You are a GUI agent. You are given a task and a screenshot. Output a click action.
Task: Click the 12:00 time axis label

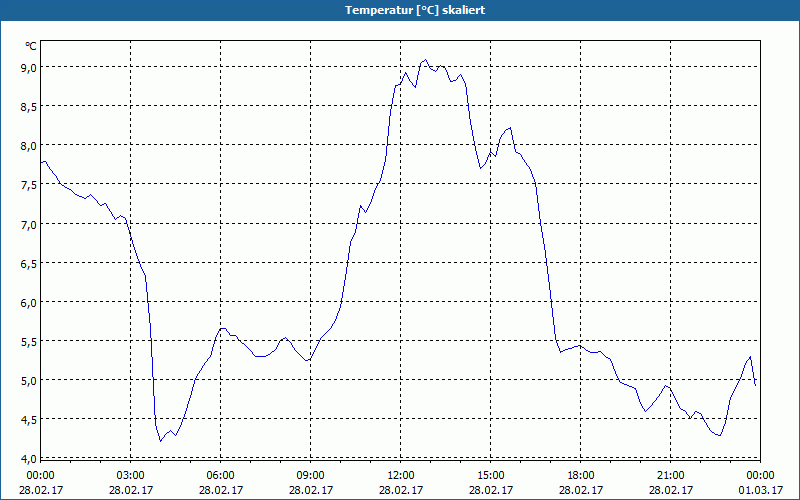401,476
